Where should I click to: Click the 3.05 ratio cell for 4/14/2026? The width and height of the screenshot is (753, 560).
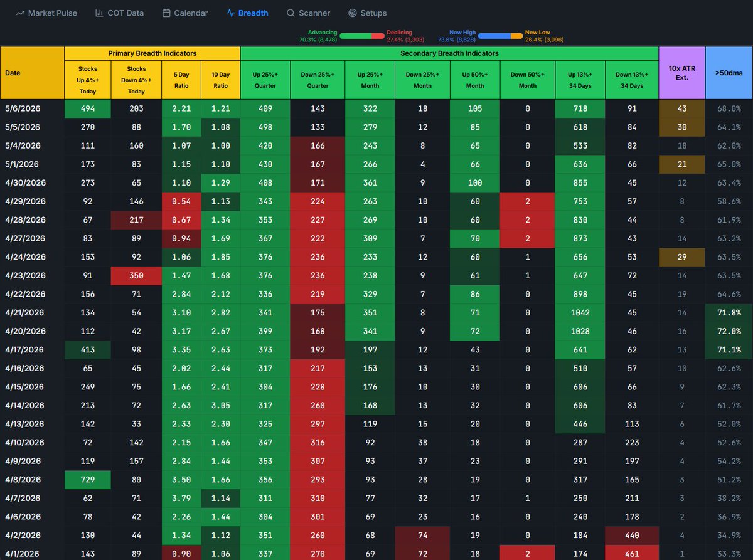(221, 405)
